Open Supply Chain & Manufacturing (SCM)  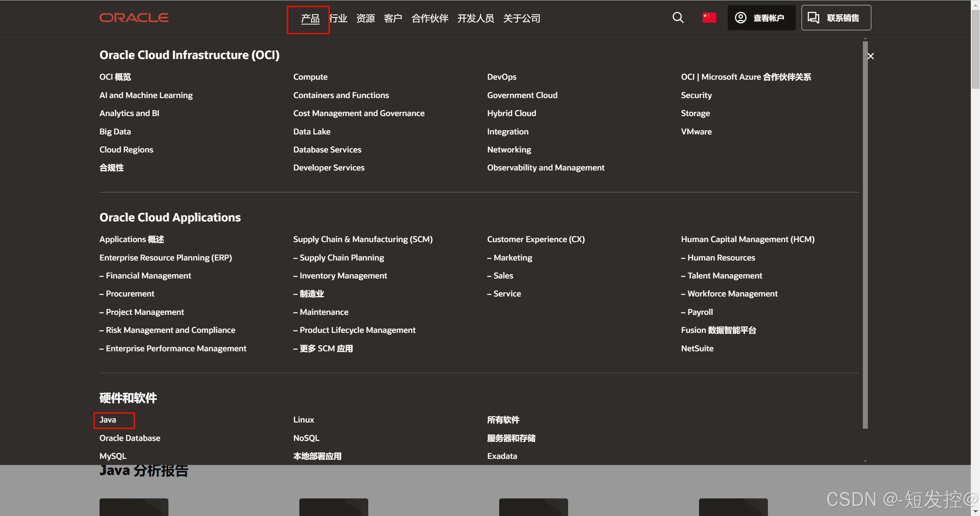coord(363,239)
